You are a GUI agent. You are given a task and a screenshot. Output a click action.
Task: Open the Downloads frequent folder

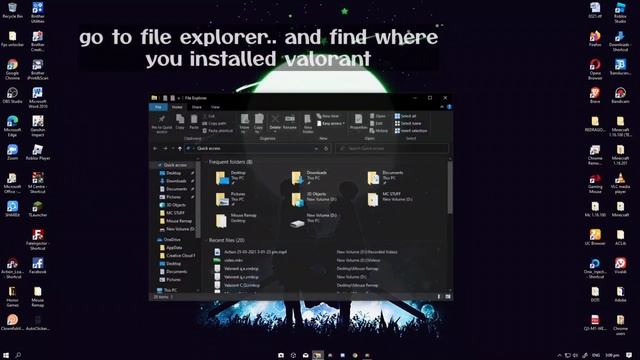[x=309, y=178]
